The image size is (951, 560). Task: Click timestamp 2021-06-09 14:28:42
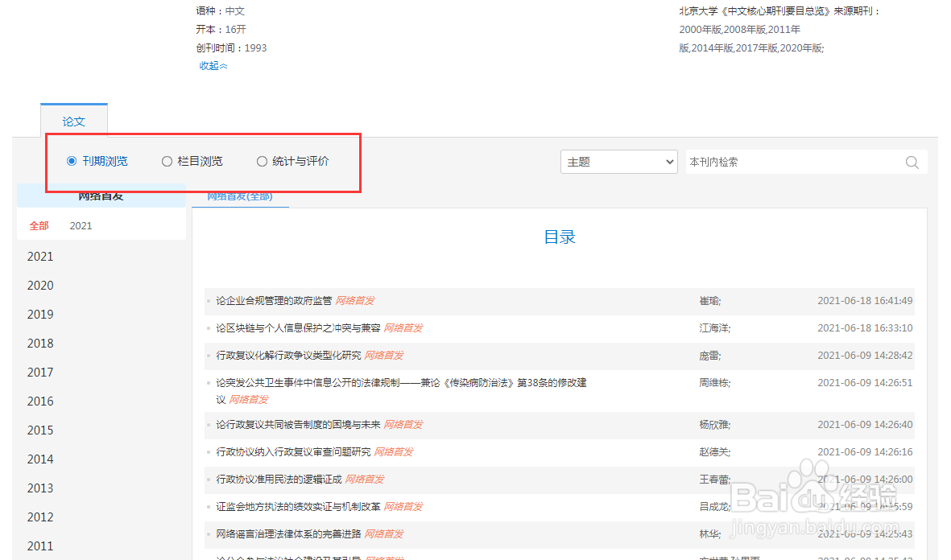865,355
